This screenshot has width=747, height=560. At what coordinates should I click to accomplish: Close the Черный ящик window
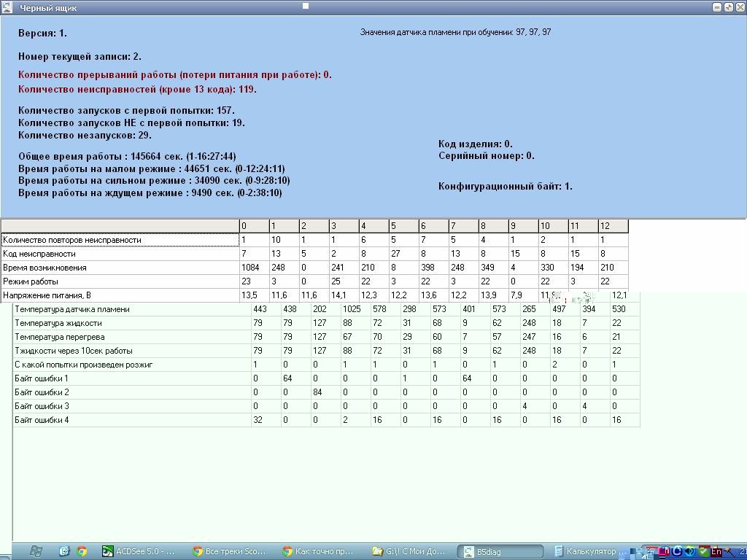(x=740, y=7)
